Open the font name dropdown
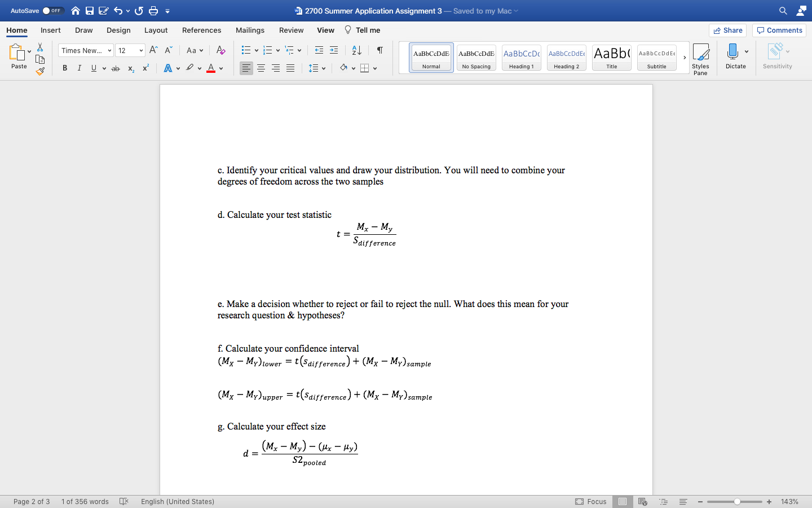 coord(85,50)
